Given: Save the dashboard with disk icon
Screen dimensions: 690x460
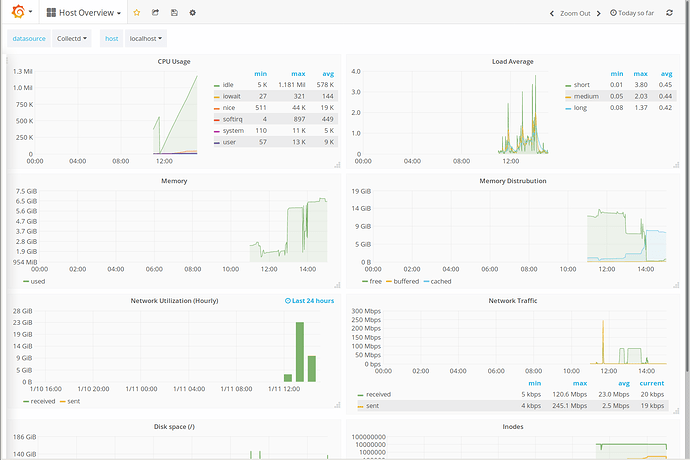Looking at the screenshot, I should (x=174, y=13).
